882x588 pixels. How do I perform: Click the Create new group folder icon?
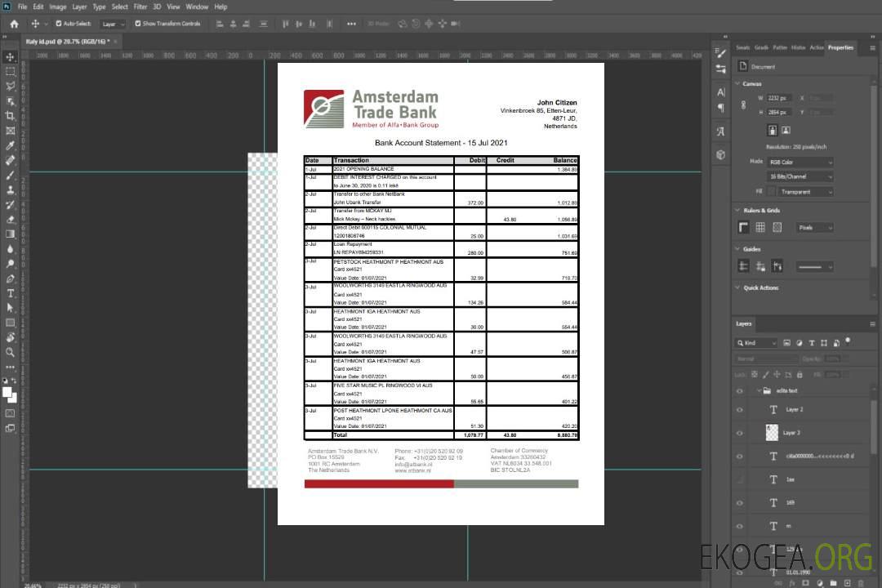tap(833, 583)
